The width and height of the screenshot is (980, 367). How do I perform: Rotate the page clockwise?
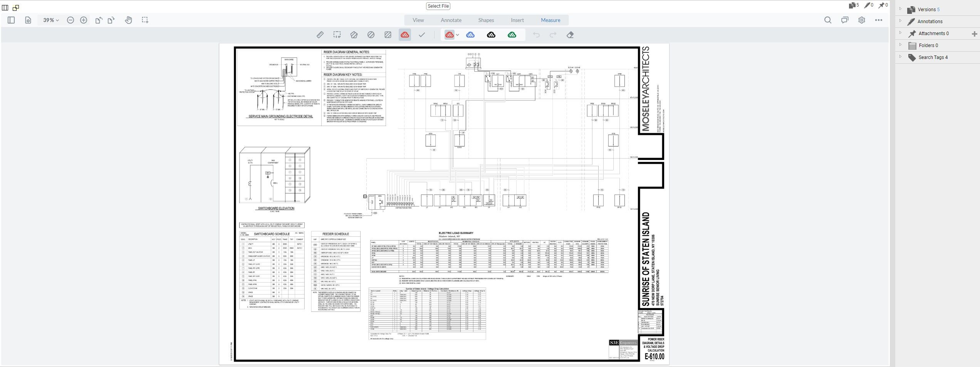tap(111, 20)
